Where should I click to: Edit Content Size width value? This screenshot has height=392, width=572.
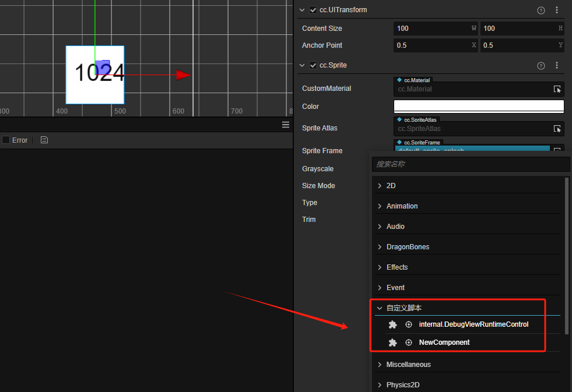pos(436,29)
